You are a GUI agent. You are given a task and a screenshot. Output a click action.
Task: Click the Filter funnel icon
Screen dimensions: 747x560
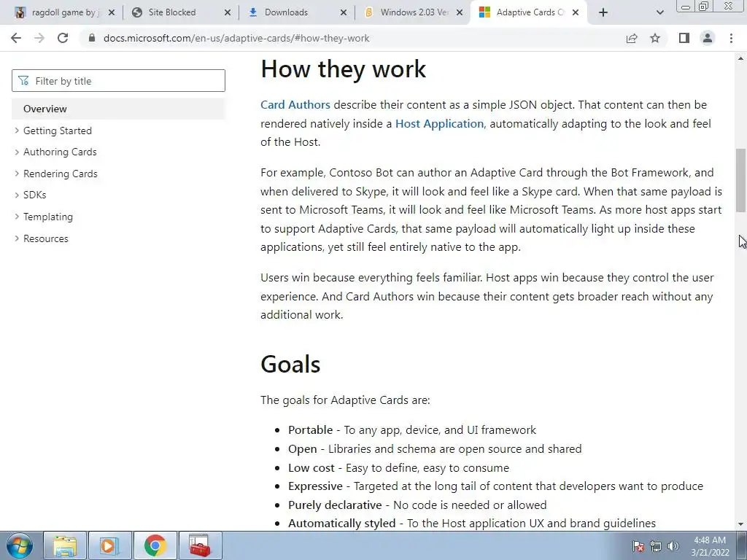(x=23, y=80)
